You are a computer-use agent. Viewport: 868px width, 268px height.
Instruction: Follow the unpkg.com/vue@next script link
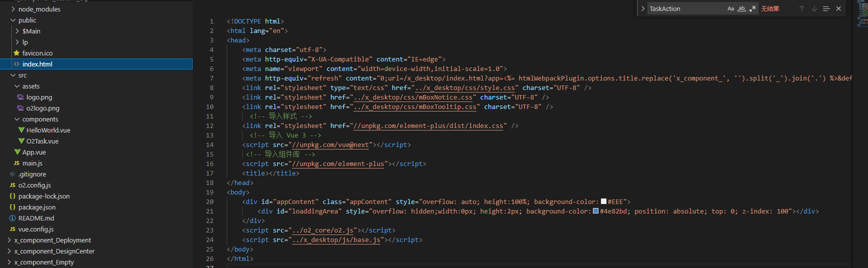[x=330, y=144]
